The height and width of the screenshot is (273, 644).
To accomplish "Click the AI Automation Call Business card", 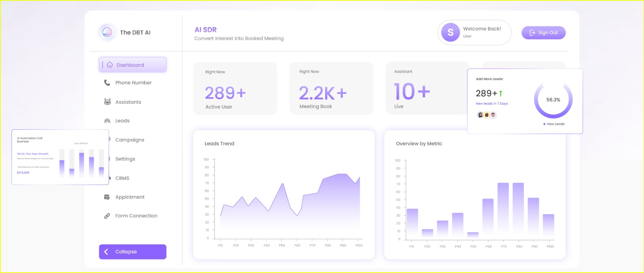I will click(60, 157).
